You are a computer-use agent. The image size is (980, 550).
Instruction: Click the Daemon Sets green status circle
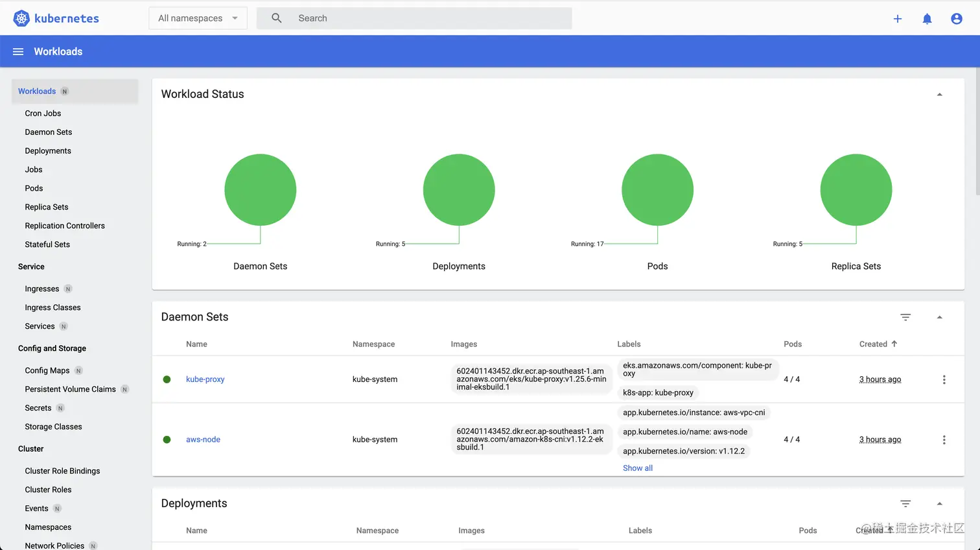click(x=261, y=190)
